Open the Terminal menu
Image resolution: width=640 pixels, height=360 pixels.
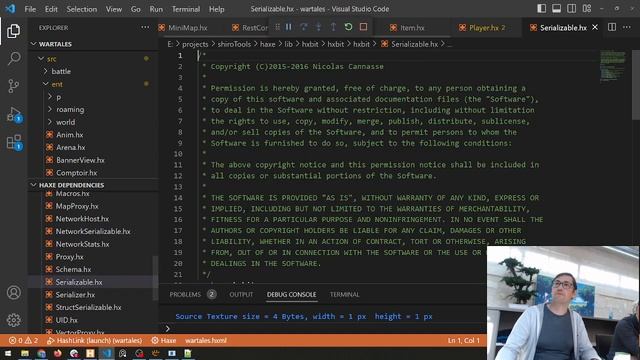coord(186,9)
